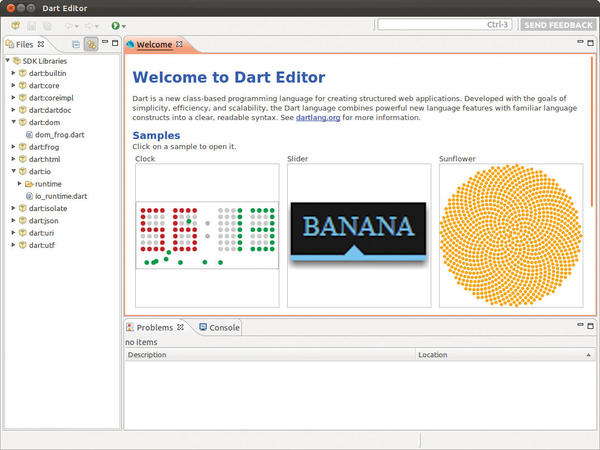The width and height of the screenshot is (600, 450).
Task: Click the Back navigation arrow in toolbar
Action: click(68, 26)
